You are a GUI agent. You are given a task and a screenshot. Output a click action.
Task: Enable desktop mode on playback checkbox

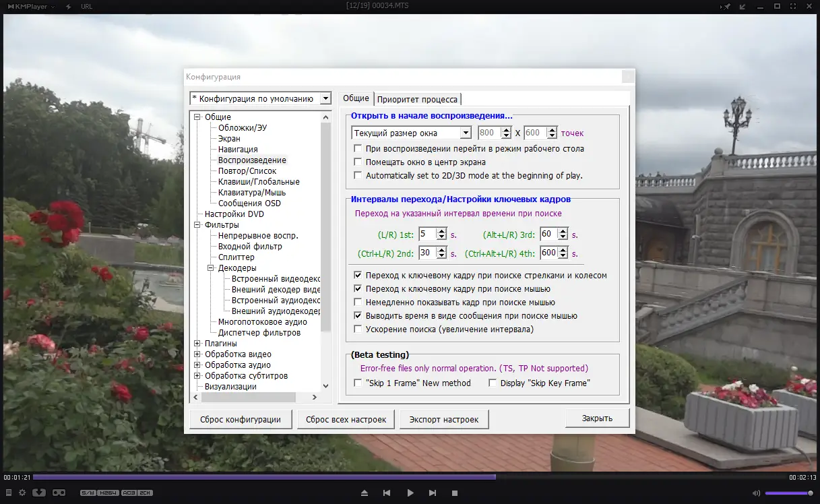358,148
